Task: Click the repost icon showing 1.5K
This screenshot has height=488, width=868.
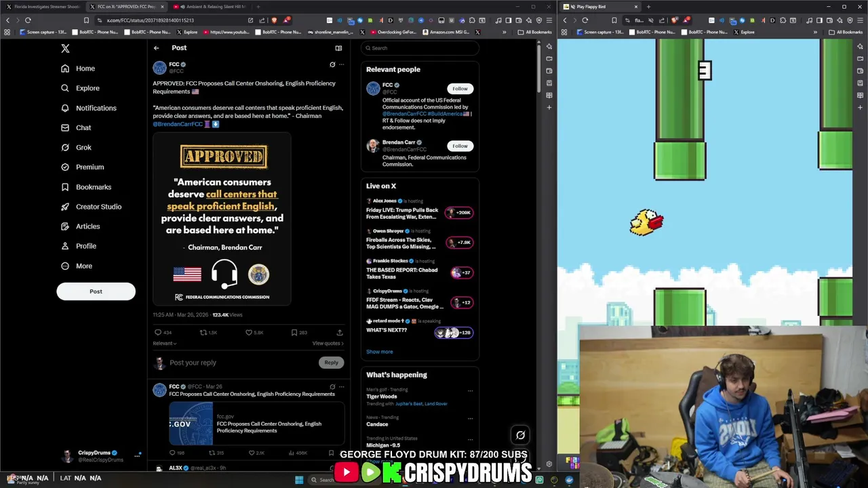Action: coord(203,333)
